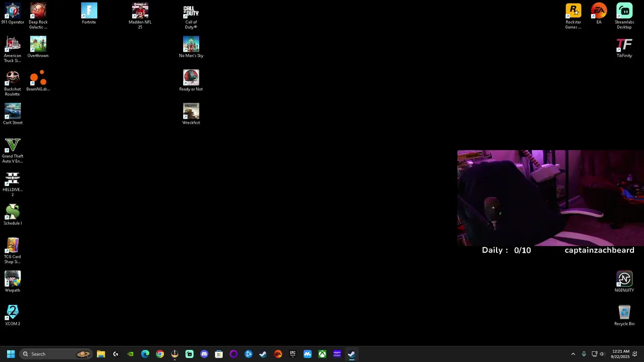Open the volume speaker icon in the tray
This screenshot has height=362, width=644.
[602, 354]
